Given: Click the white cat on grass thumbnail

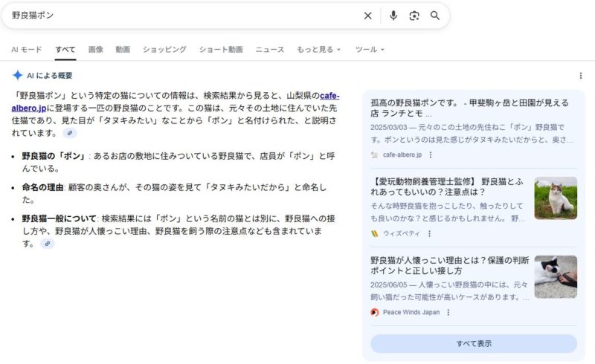Looking at the screenshot, I should [556, 198].
